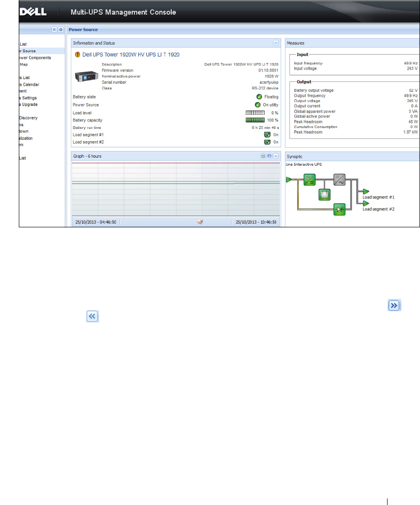Click the Power Source page heading

(83, 30)
